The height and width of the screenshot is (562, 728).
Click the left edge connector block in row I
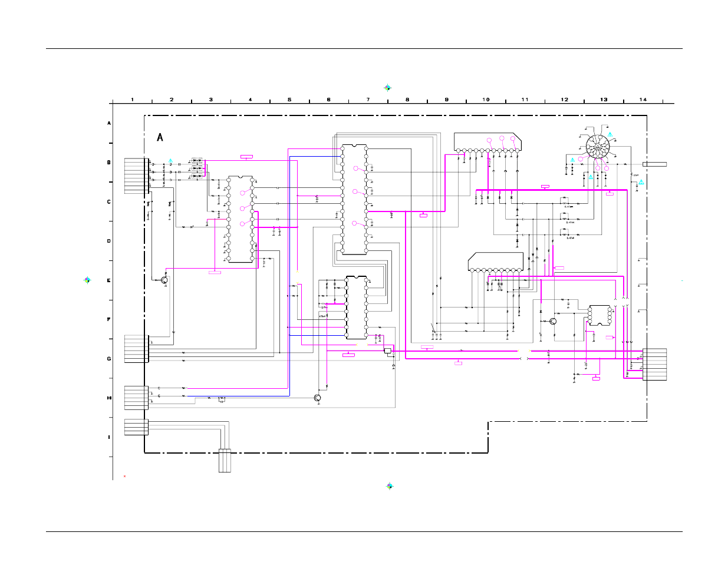pos(136,427)
